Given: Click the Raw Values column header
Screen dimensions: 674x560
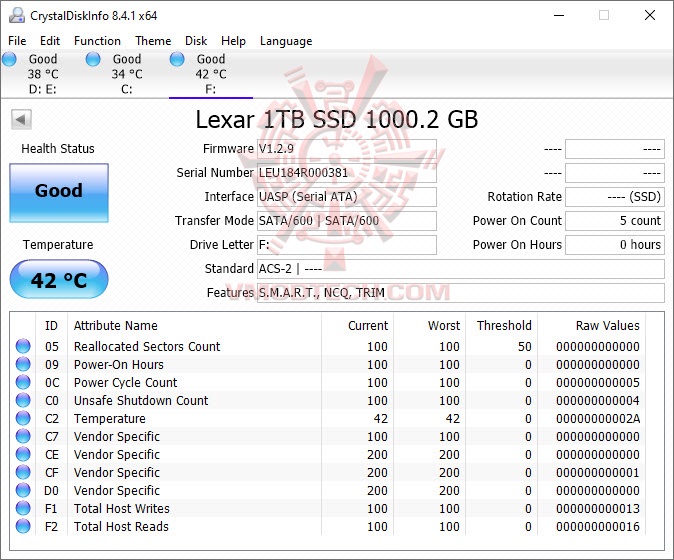Looking at the screenshot, I should tap(591, 325).
